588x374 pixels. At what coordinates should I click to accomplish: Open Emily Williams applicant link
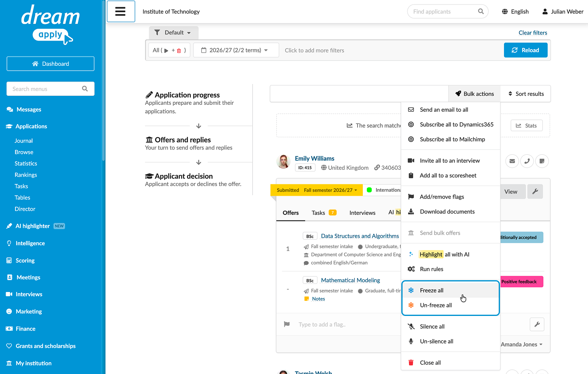[x=314, y=158]
